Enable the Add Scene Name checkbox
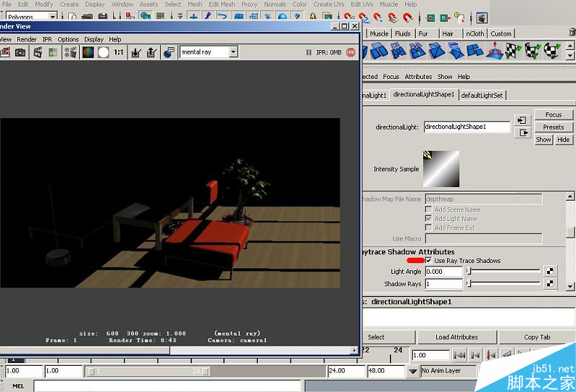The height and width of the screenshot is (392, 576). (429, 209)
